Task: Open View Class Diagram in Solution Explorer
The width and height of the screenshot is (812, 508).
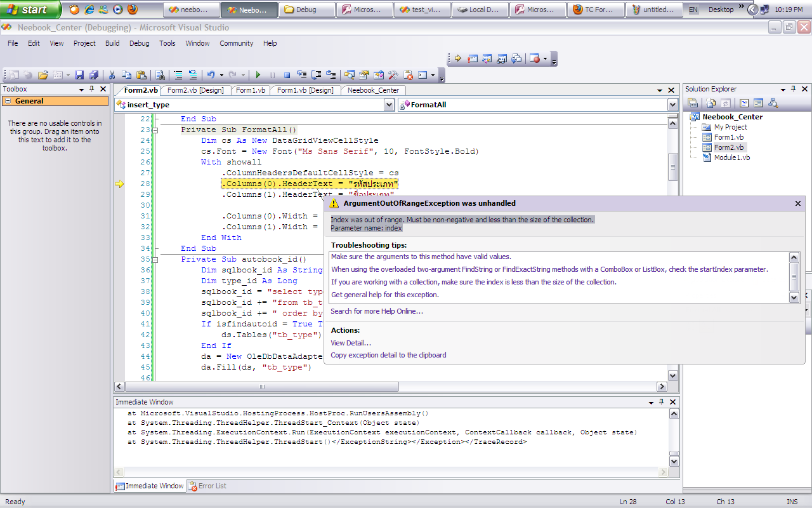Action: 773,103
